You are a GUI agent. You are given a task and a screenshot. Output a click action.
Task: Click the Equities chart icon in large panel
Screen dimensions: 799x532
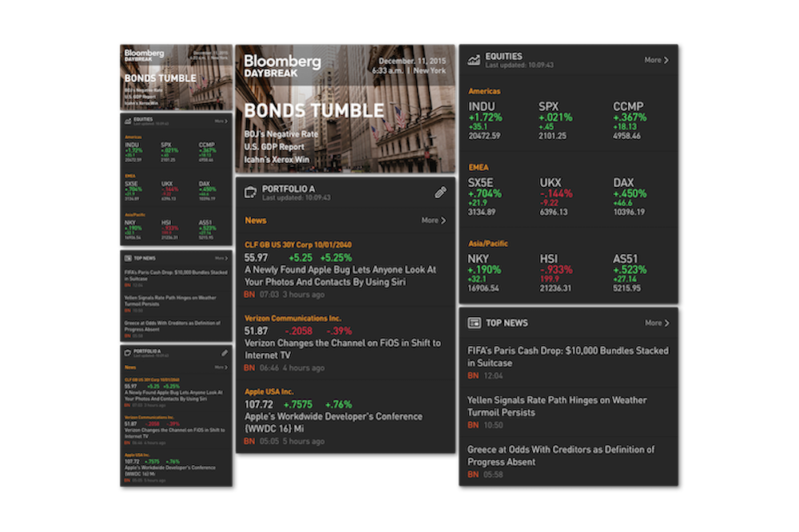[474, 60]
